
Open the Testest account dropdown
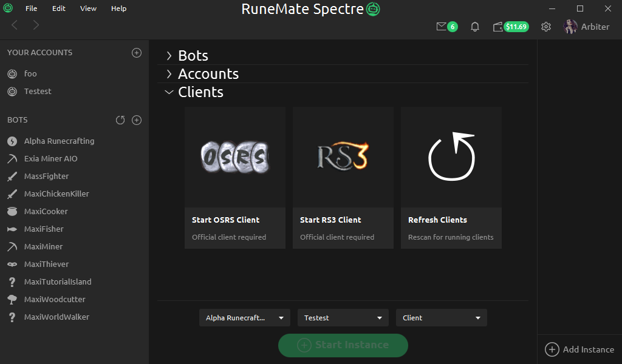[343, 318]
